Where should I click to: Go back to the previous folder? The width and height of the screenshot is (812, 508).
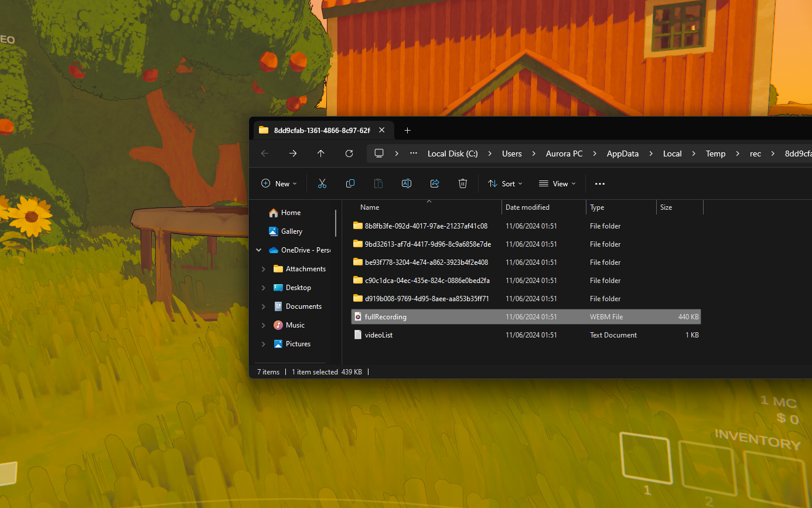click(x=265, y=154)
